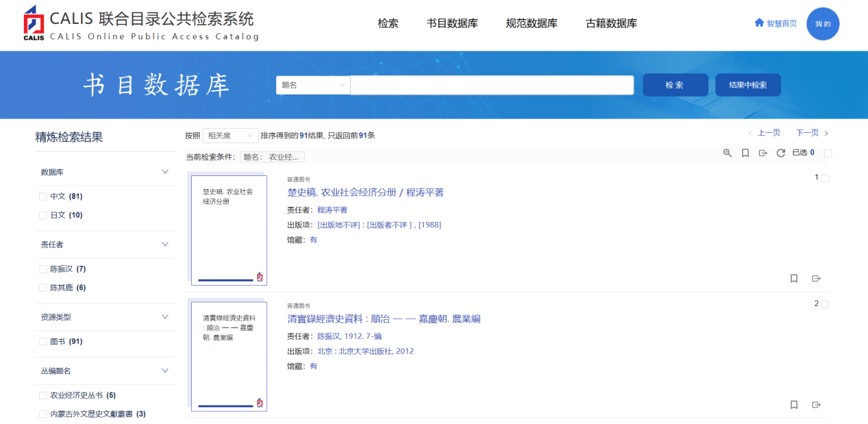
Task: Collapse the 资源类型 filter section
Action: pos(164,316)
